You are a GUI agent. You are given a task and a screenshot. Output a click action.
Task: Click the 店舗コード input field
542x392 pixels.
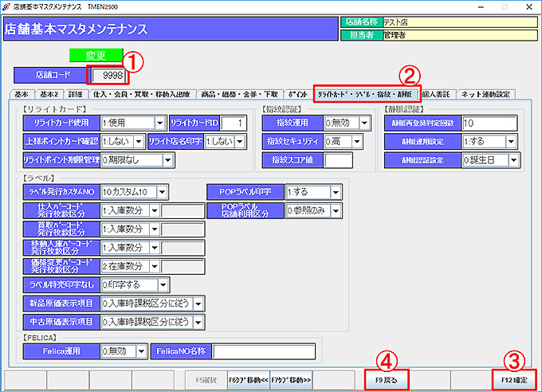tap(109, 75)
